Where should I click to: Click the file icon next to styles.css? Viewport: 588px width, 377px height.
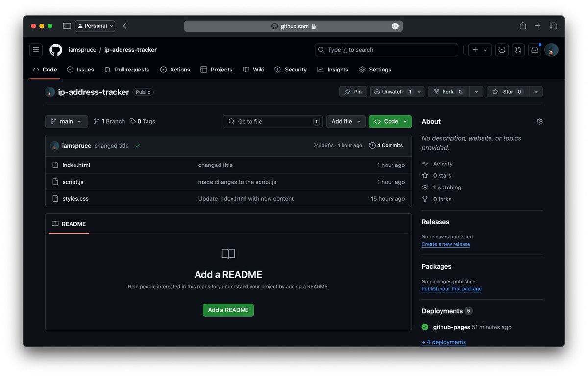(55, 199)
